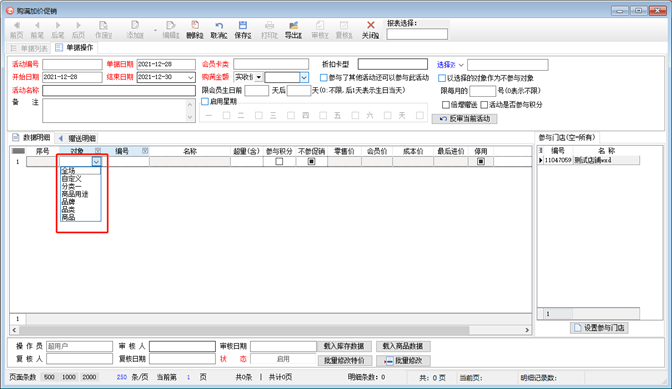
Task: Set page size to 1000
Action: click(69, 377)
